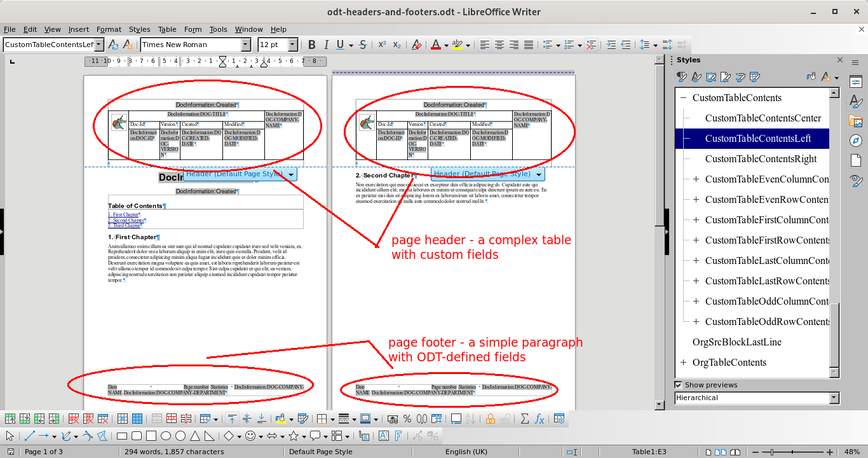The height and width of the screenshot is (458, 868).
Task: Apply red font color
Action: [x=436, y=45]
